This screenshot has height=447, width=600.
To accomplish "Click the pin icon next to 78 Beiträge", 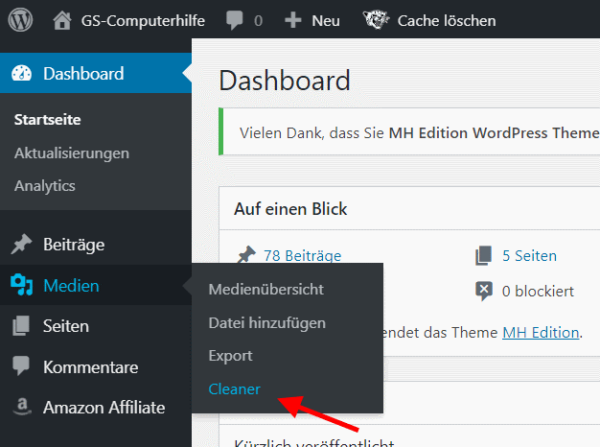I will click(246, 254).
